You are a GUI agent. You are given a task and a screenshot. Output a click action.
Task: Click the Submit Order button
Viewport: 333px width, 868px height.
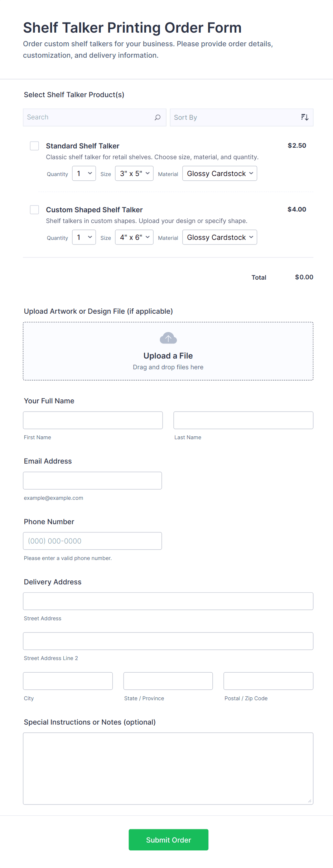pyautogui.click(x=168, y=840)
